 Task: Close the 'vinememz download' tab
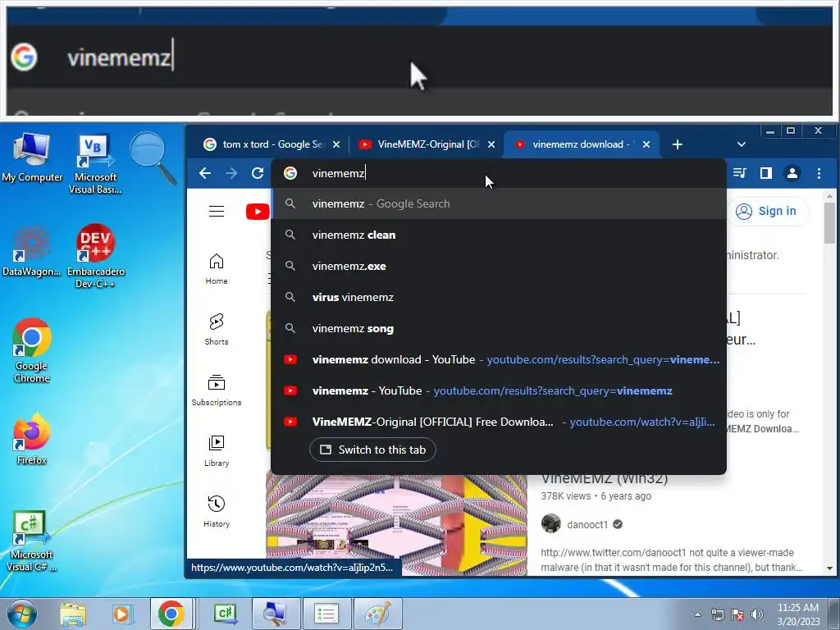tap(646, 144)
